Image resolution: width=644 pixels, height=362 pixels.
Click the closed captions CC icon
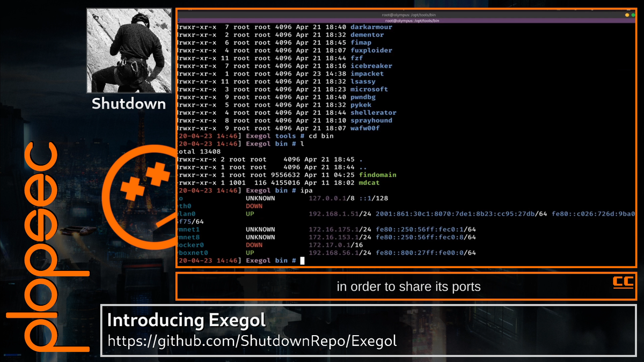[623, 282]
